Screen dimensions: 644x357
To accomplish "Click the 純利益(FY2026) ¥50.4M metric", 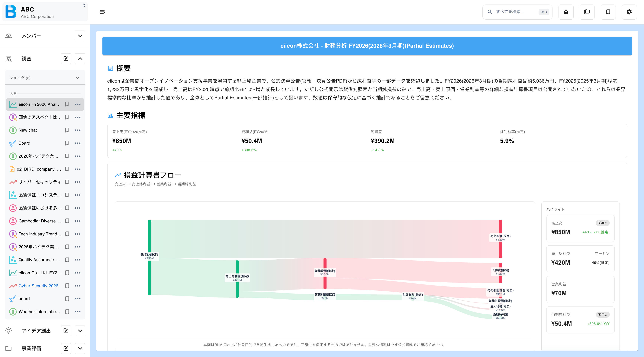I will point(252,141).
